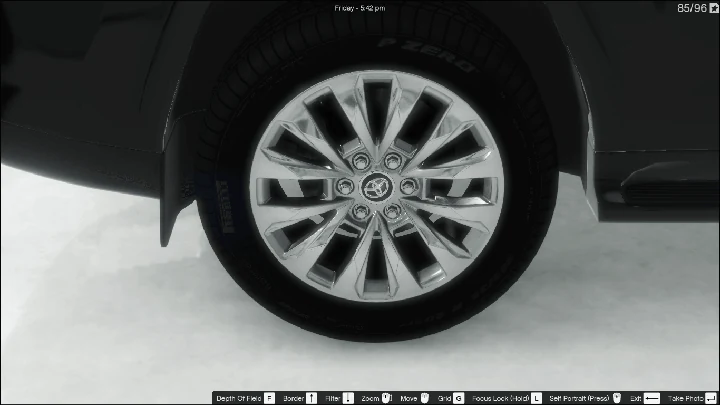Screen dimensions: 720x405
Task: Click the up arrow key icon beside Border
Action: click(311, 398)
